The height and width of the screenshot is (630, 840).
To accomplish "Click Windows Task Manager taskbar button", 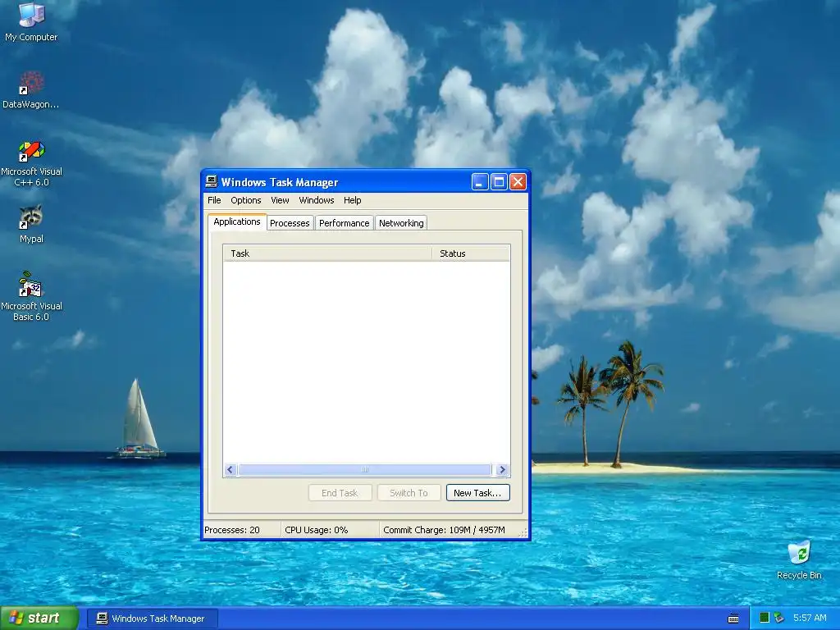I will point(153,619).
